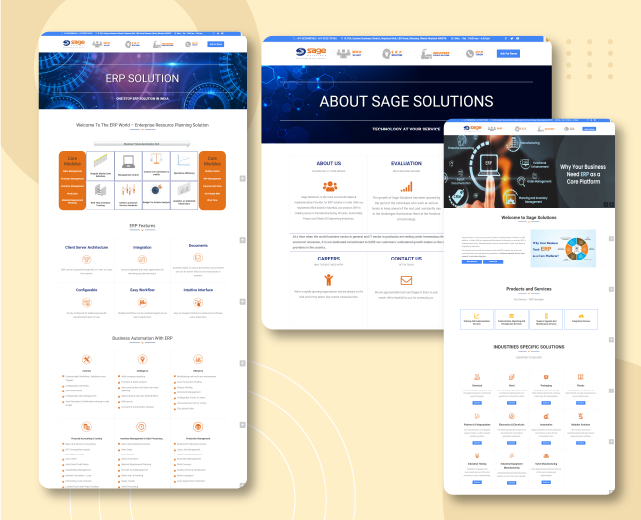Click the YouTube icon in the About page top bar
Viewport: 641px width, 520px height.
coord(518,38)
